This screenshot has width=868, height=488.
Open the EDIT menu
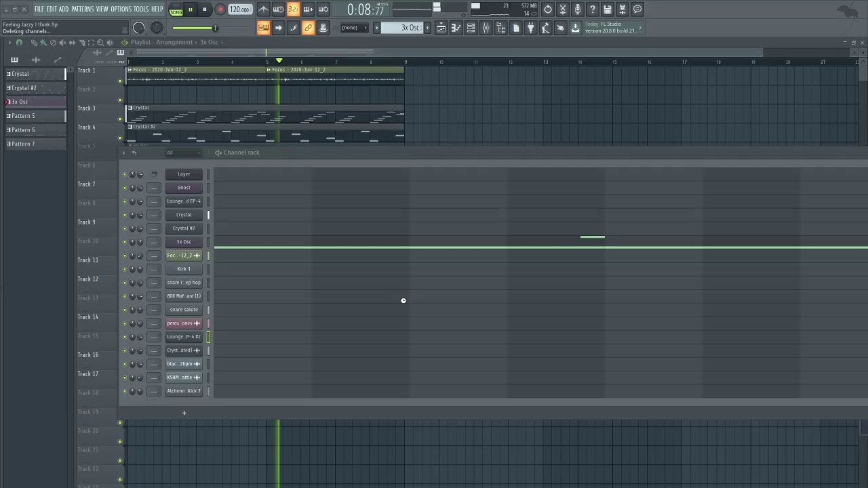coord(52,9)
